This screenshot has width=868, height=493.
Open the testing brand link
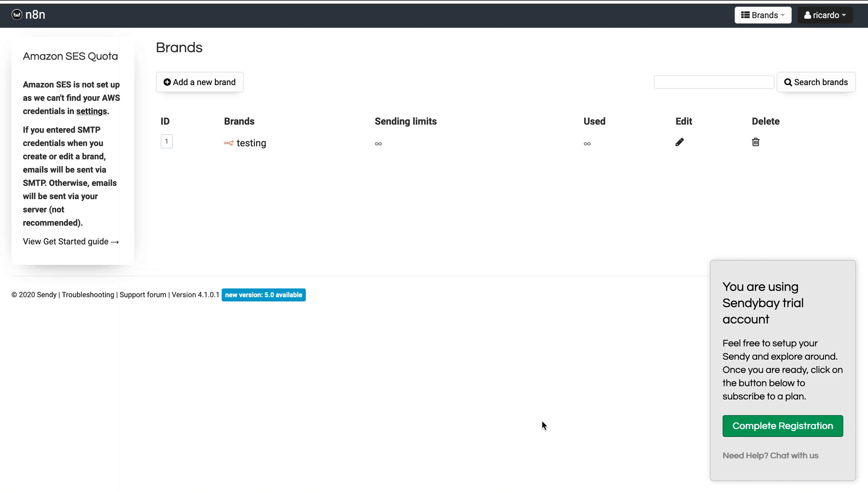pos(251,143)
